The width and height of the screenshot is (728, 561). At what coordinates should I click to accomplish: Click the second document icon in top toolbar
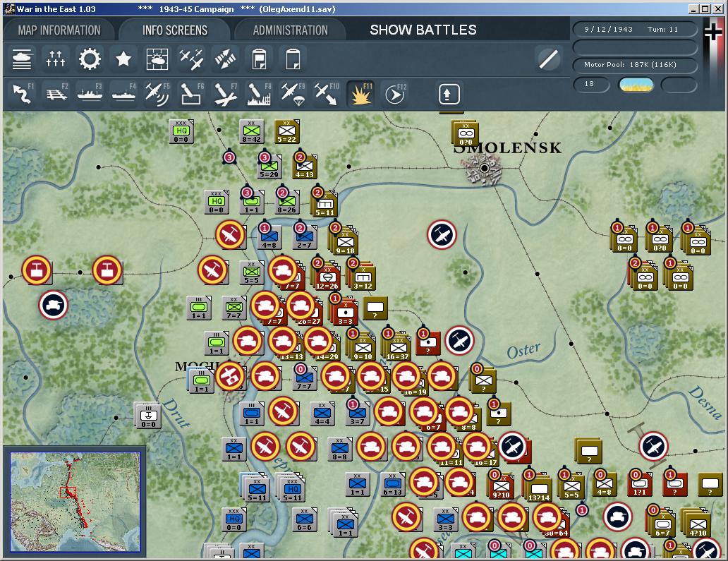point(293,59)
